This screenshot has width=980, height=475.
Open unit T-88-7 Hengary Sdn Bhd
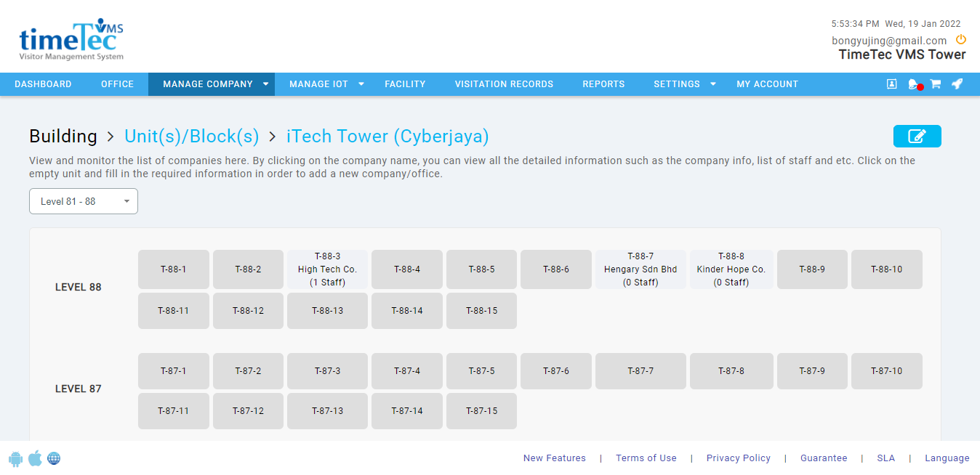(x=640, y=269)
